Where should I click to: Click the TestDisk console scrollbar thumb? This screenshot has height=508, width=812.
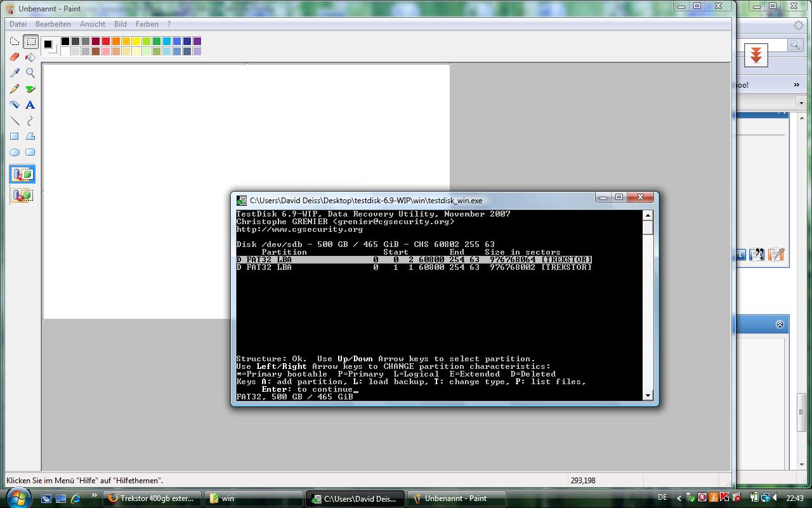[648, 228]
